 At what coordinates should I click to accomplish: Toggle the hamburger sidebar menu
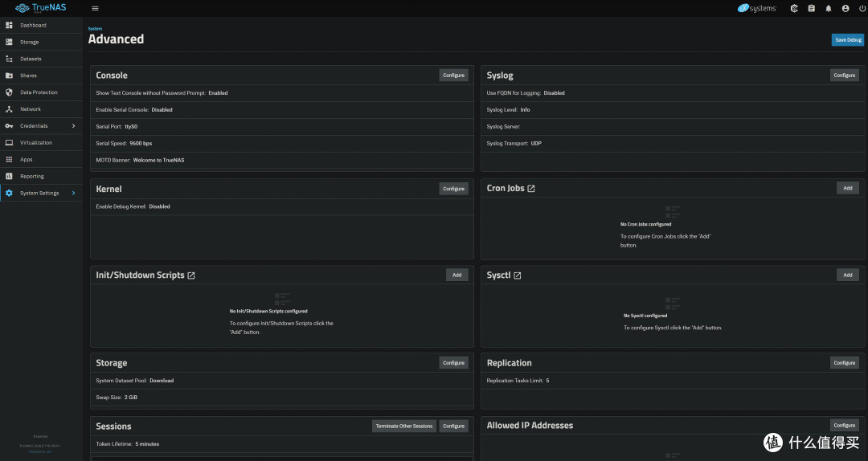pyautogui.click(x=95, y=8)
